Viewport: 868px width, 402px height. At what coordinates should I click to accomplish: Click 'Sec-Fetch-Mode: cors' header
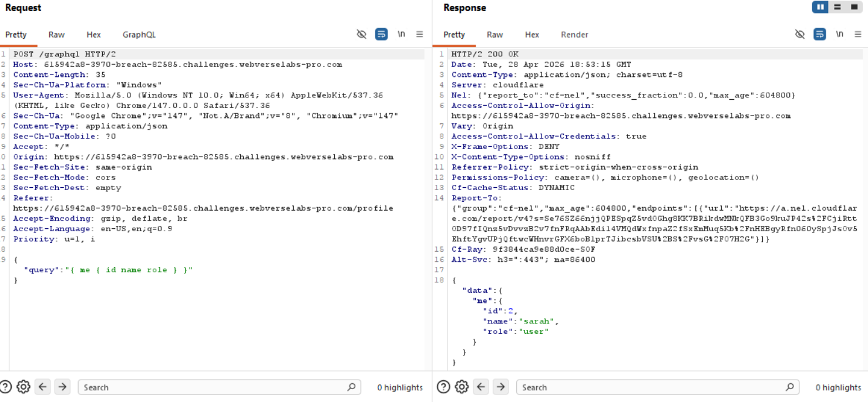click(x=65, y=177)
